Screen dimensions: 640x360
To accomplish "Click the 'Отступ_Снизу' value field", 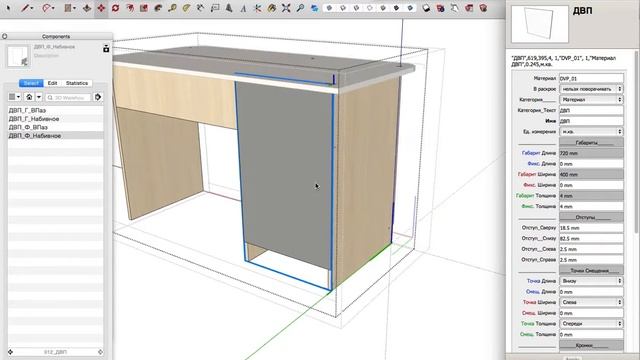I will click(x=591, y=238).
